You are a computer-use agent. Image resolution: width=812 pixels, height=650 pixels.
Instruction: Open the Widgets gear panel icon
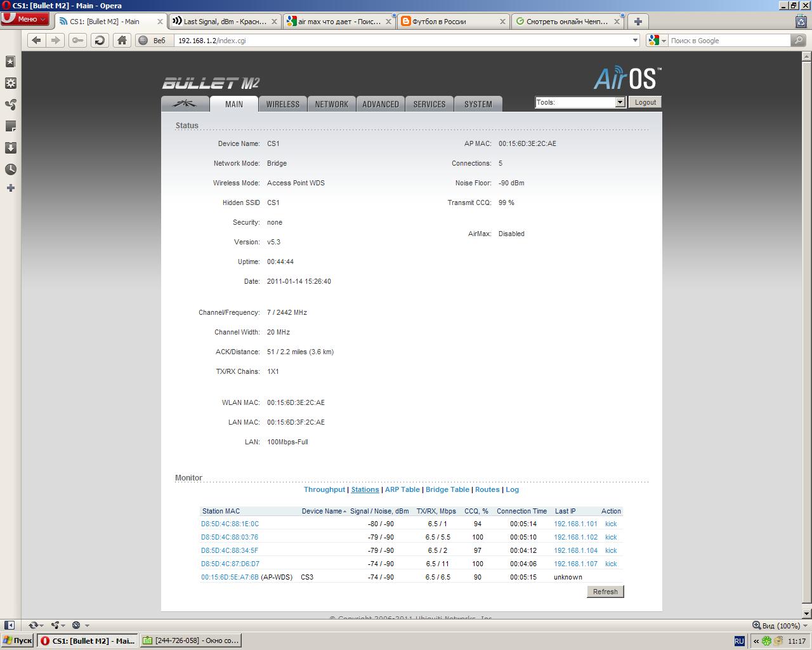(10, 83)
